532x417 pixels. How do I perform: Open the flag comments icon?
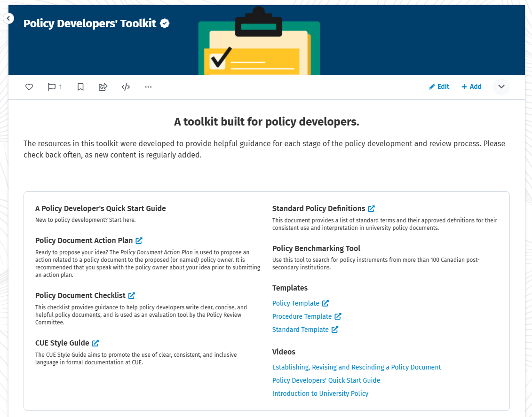coord(52,87)
